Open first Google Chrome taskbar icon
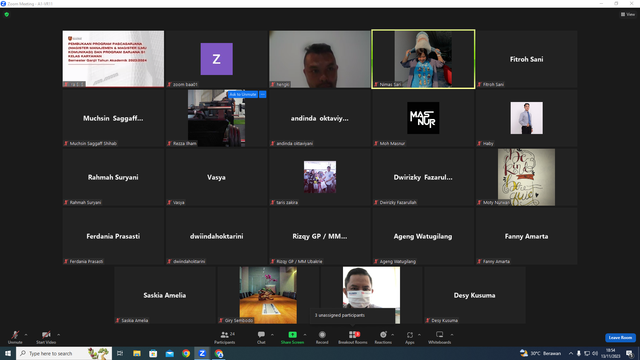This screenshot has height=360, width=640. (186, 353)
